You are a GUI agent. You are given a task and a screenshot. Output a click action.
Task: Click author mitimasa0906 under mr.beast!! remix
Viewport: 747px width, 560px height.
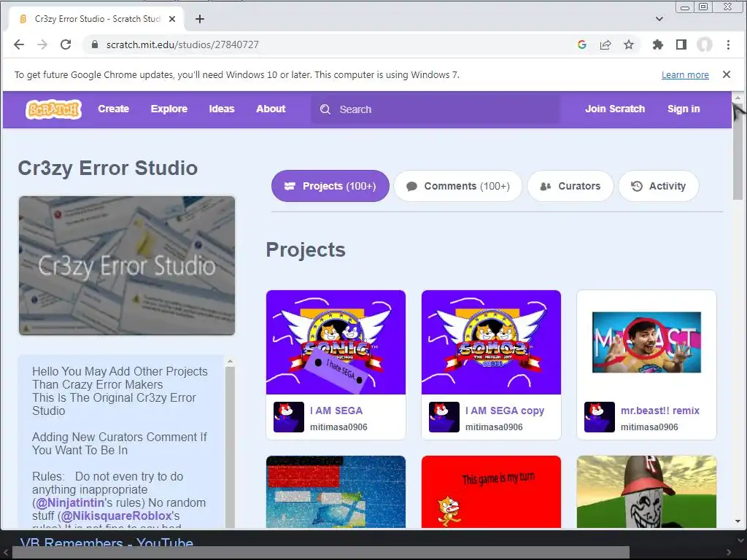coord(649,427)
